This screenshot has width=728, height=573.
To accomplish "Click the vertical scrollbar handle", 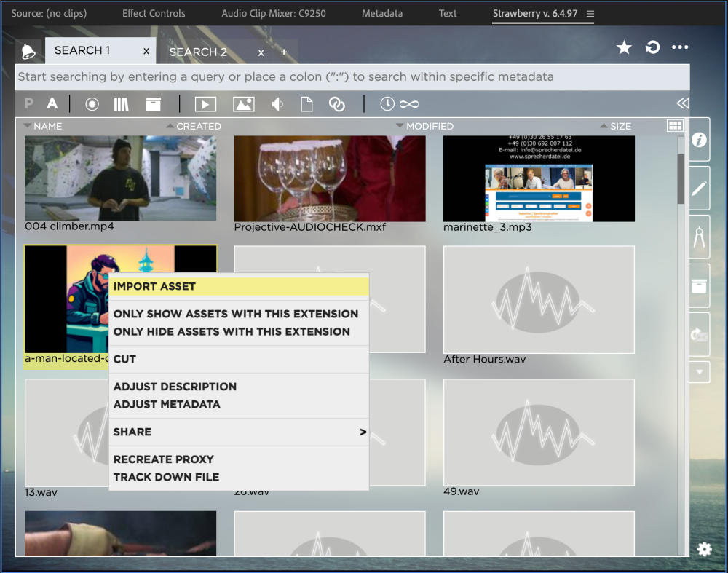I will click(x=681, y=178).
